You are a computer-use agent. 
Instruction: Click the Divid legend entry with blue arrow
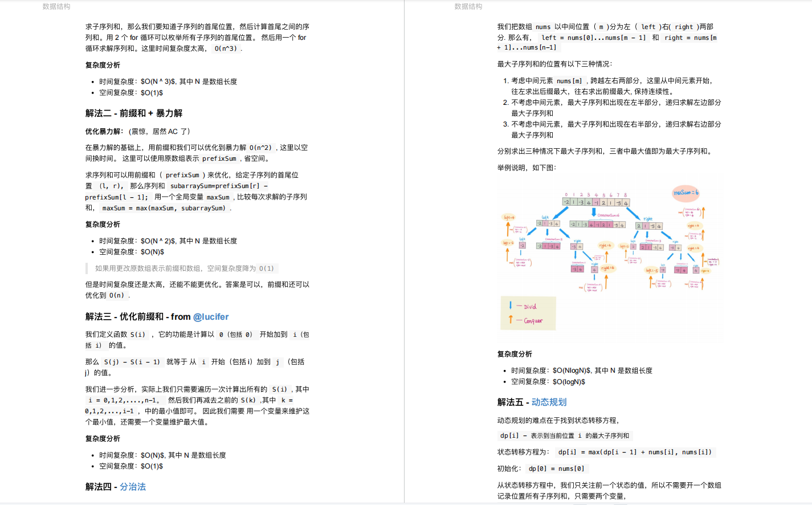(x=523, y=306)
